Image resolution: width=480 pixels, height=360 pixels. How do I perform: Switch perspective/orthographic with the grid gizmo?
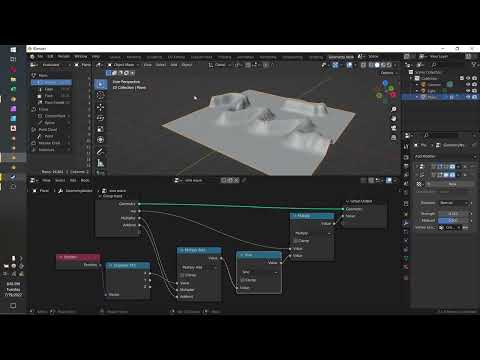394,137
